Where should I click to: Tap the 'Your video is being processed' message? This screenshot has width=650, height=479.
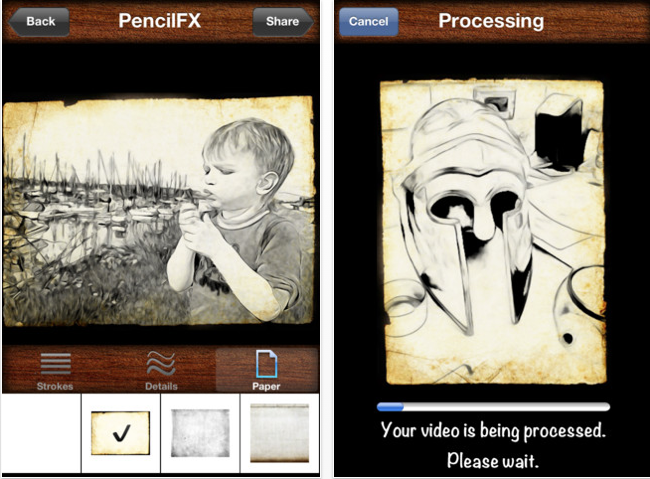tap(493, 430)
